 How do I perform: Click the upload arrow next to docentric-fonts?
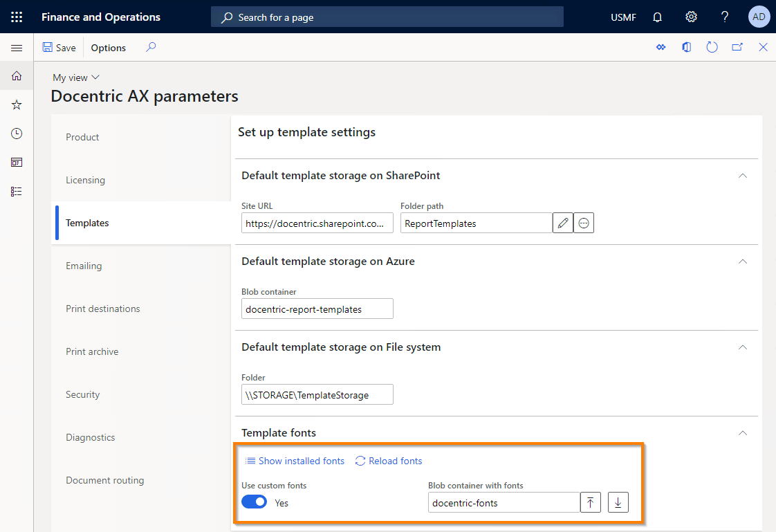coord(591,503)
